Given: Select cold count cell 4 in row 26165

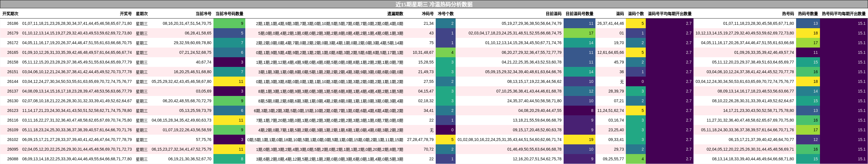Looking at the screenshot, I should [x=445, y=53].
